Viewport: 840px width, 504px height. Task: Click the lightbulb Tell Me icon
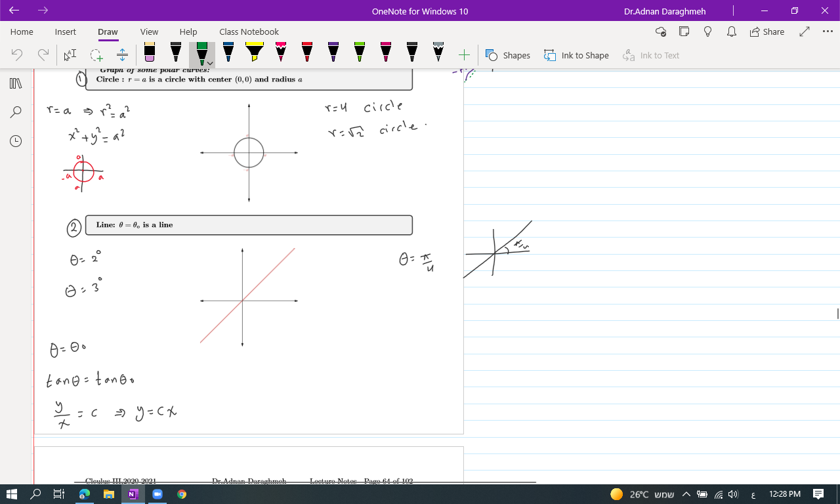click(x=708, y=31)
